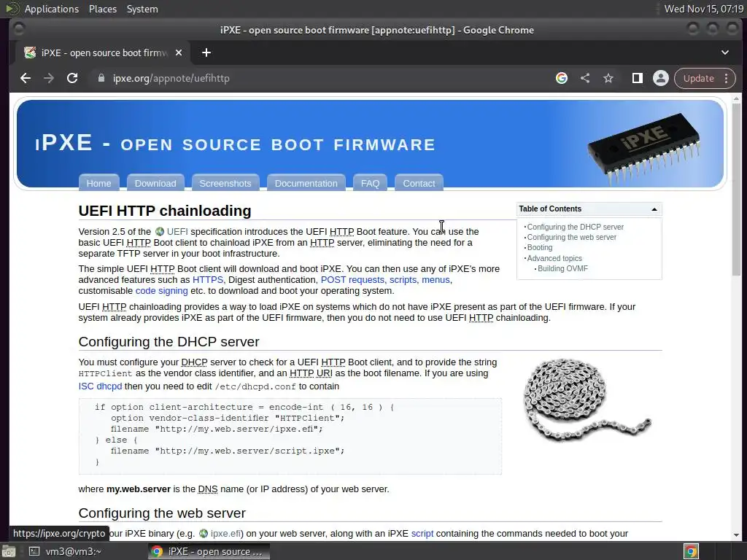747x560 pixels.
Task: Collapse the Table of Contents
Action: [654, 209]
